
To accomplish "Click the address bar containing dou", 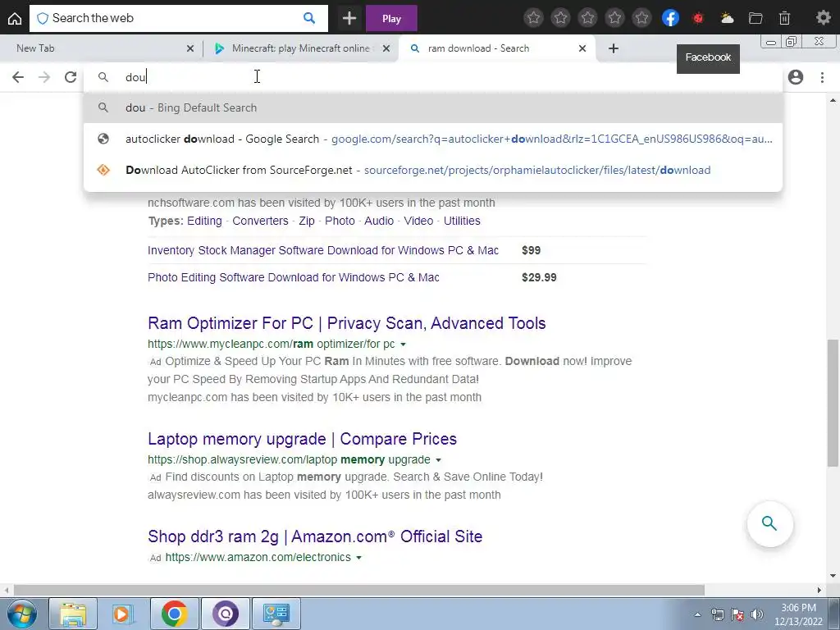I will (x=433, y=77).
